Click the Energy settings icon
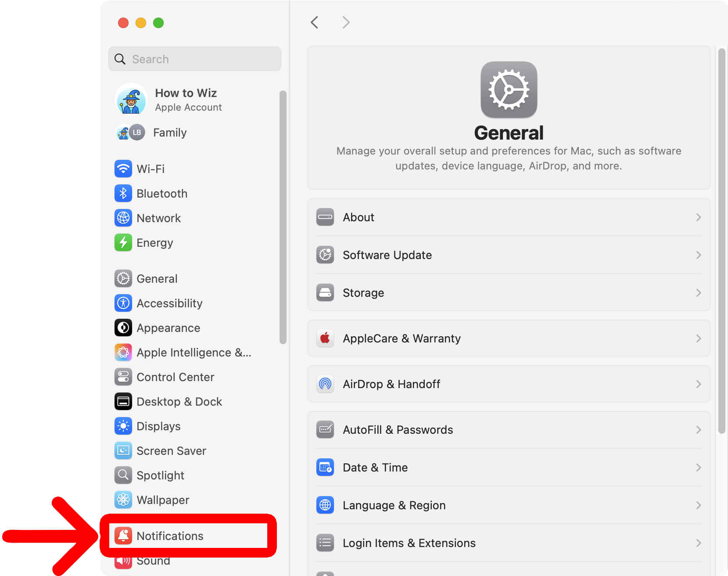The height and width of the screenshot is (576, 728). click(x=123, y=242)
